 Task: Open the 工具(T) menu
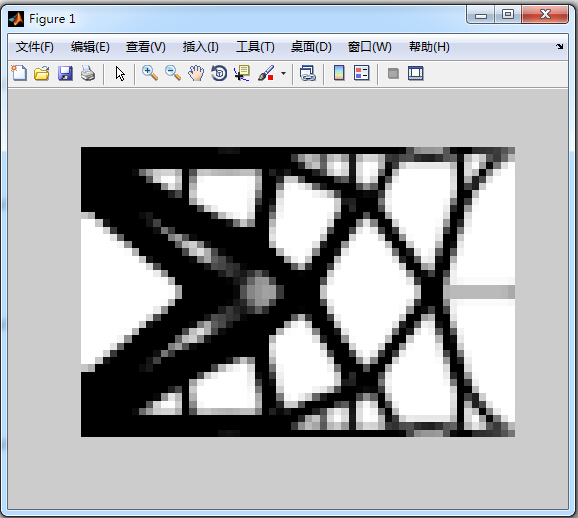click(255, 47)
